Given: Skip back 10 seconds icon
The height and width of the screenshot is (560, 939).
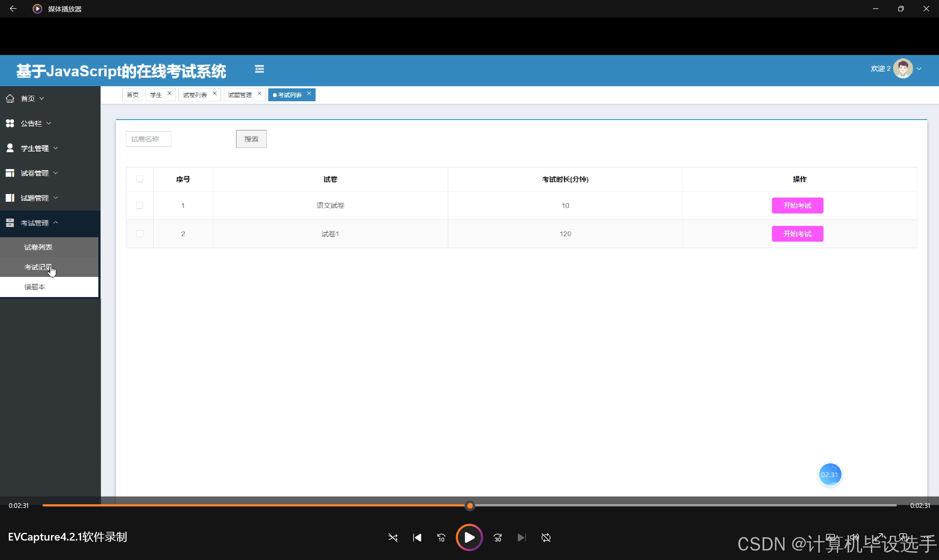Looking at the screenshot, I should point(441,537).
